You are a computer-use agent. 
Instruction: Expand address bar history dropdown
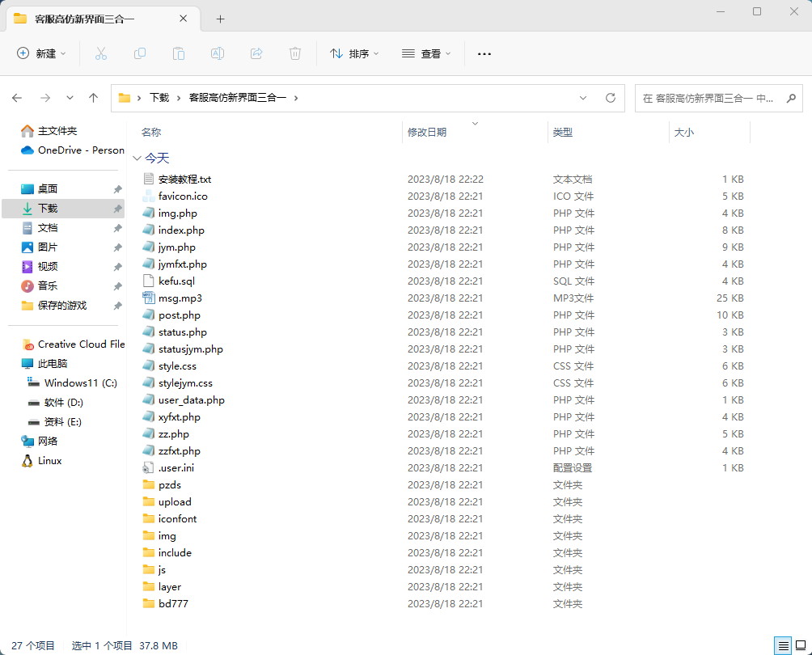[x=583, y=98]
